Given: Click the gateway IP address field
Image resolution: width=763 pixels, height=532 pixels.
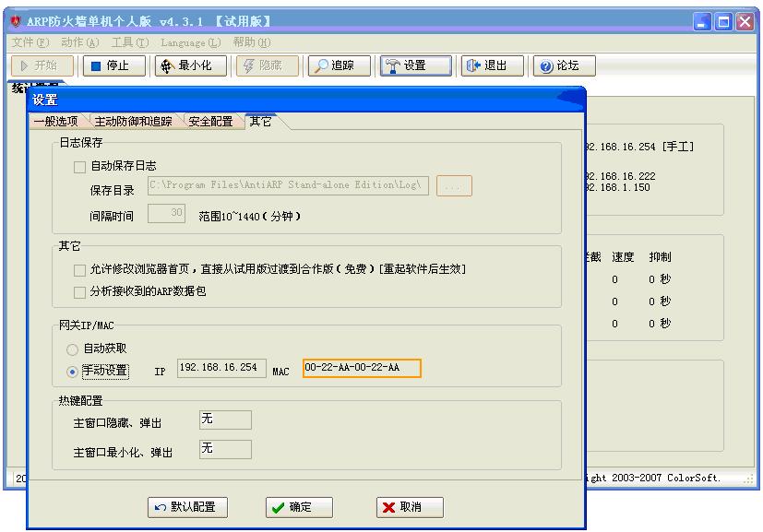Looking at the screenshot, I should [221, 368].
